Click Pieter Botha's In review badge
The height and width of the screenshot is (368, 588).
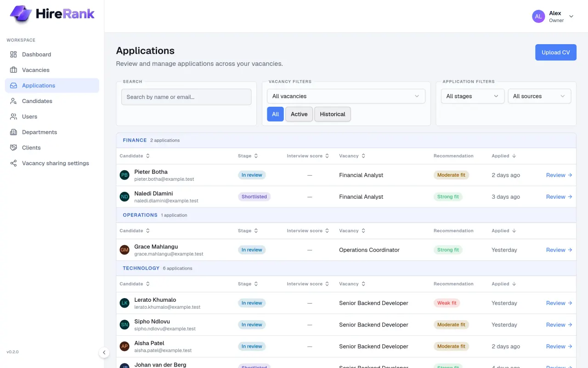tap(252, 175)
